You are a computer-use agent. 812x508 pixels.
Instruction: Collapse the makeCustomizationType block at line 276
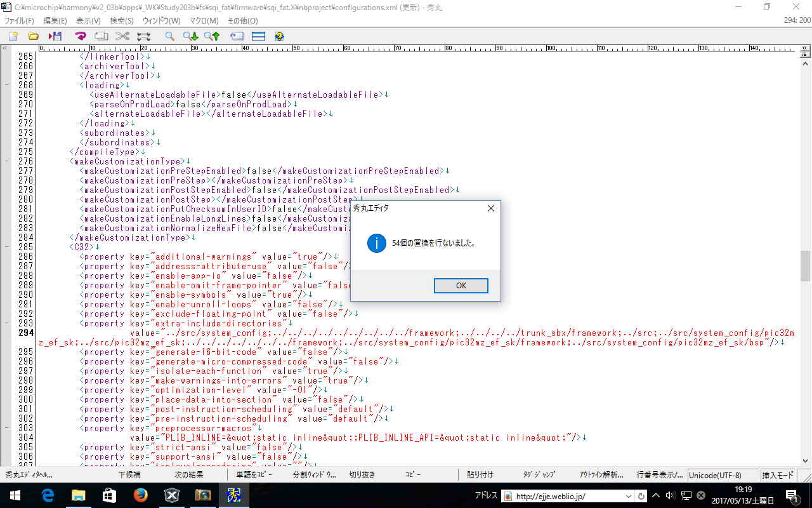tap(6, 161)
